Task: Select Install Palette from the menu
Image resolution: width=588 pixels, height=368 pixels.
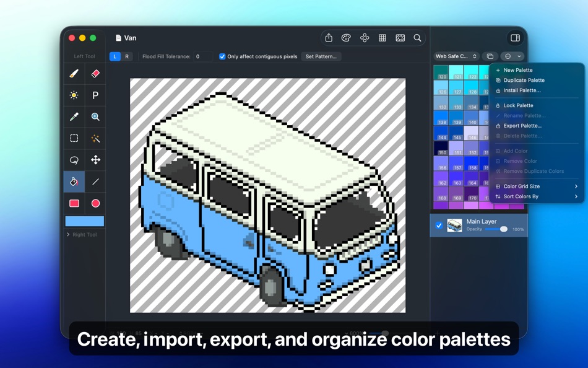Action: click(522, 90)
